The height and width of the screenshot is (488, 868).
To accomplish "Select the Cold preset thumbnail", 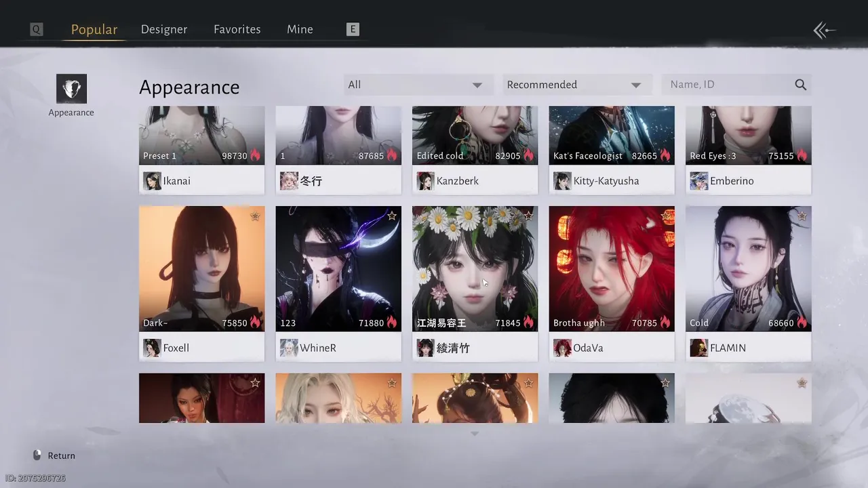I will [x=749, y=268].
